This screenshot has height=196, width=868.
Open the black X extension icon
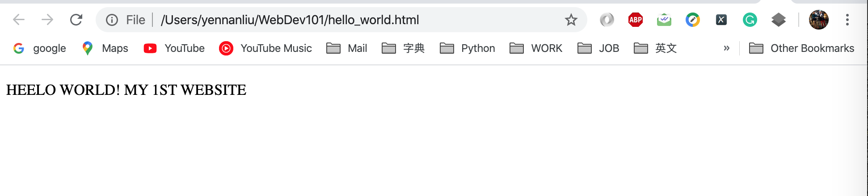[721, 20]
